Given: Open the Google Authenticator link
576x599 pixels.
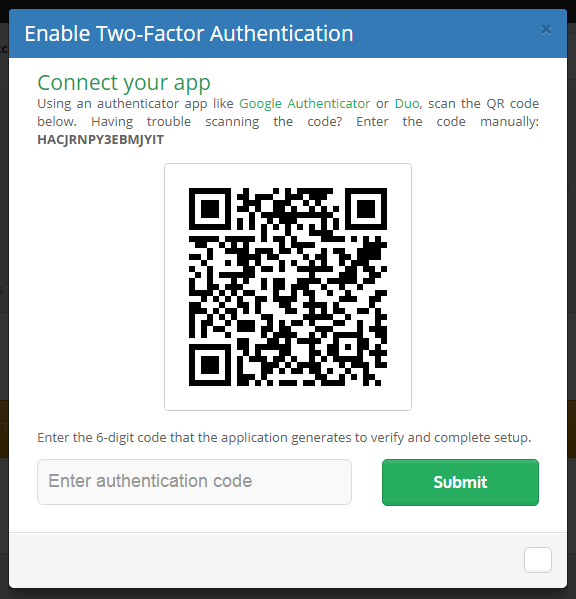Looking at the screenshot, I should click(304, 104).
